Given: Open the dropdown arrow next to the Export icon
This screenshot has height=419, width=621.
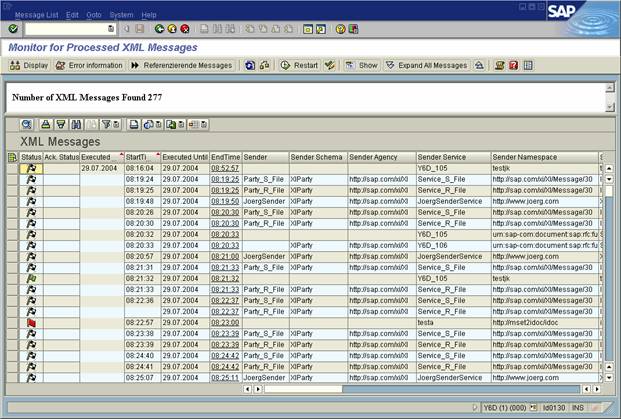Looking at the screenshot, I should click(181, 125).
